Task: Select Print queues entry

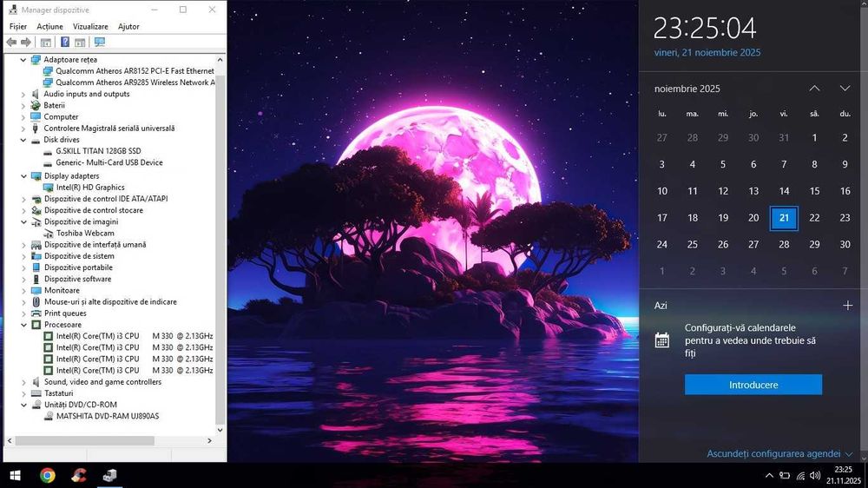Action: [65, 313]
